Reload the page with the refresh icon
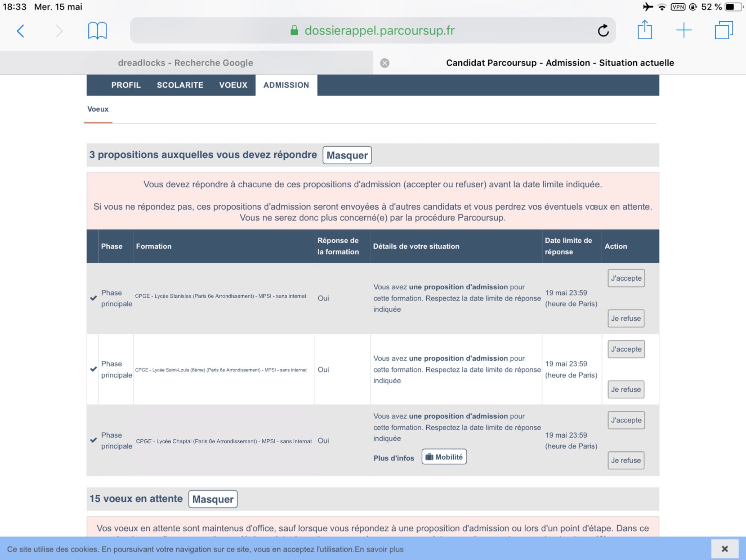Viewport: 746px width, 560px height. coord(603,30)
